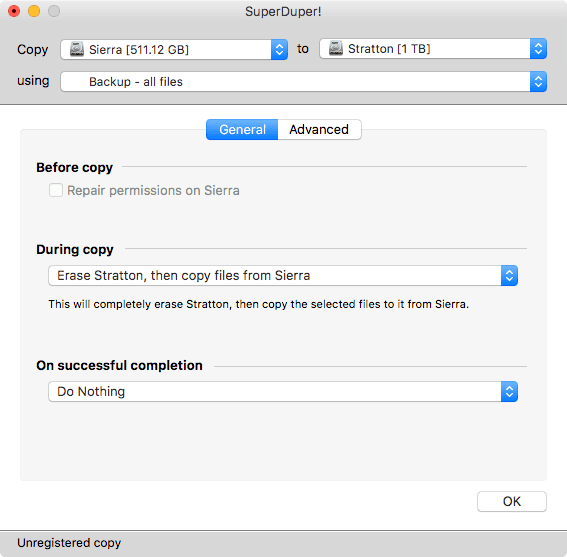
Task: Select the General tab
Action: point(242,129)
